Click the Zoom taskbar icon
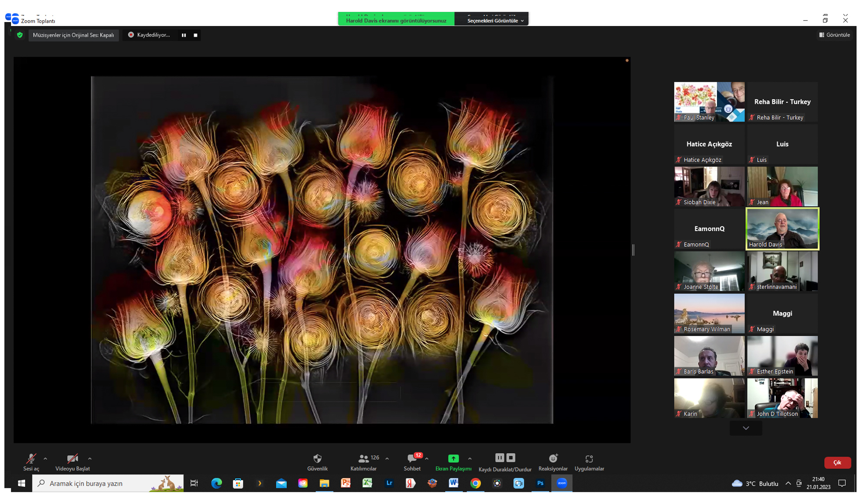The height and width of the screenshot is (500, 868). (x=562, y=483)
